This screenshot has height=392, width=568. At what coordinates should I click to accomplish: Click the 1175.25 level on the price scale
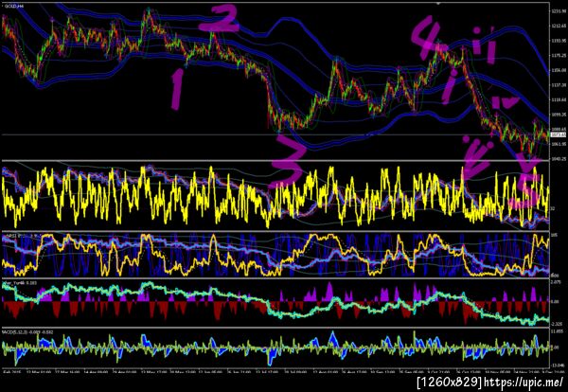coord(559,56)
